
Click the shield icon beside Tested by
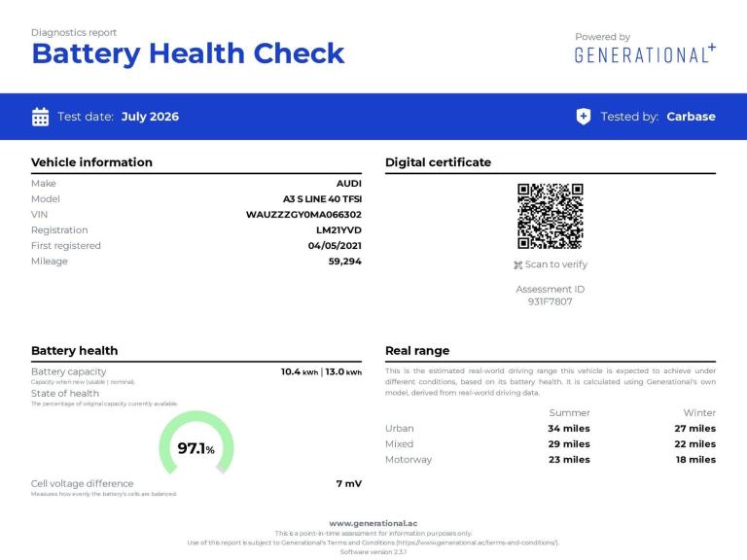(x=584, y=117)
